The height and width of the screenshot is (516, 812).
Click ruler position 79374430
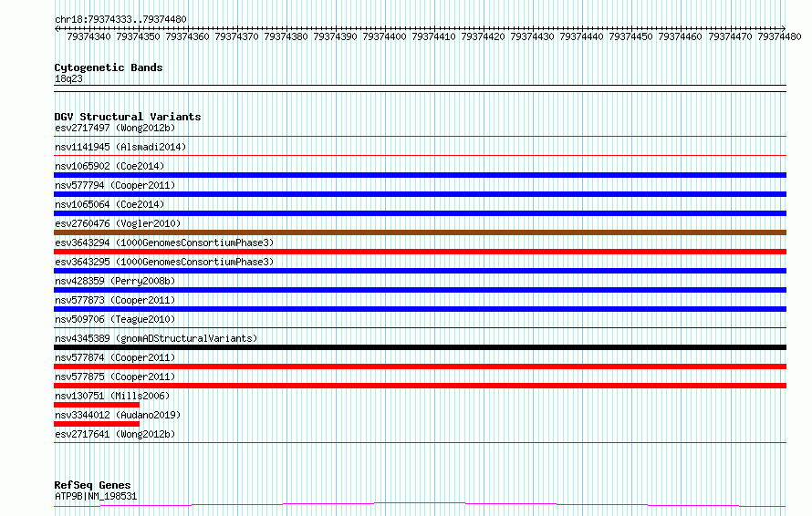point(532,37)
